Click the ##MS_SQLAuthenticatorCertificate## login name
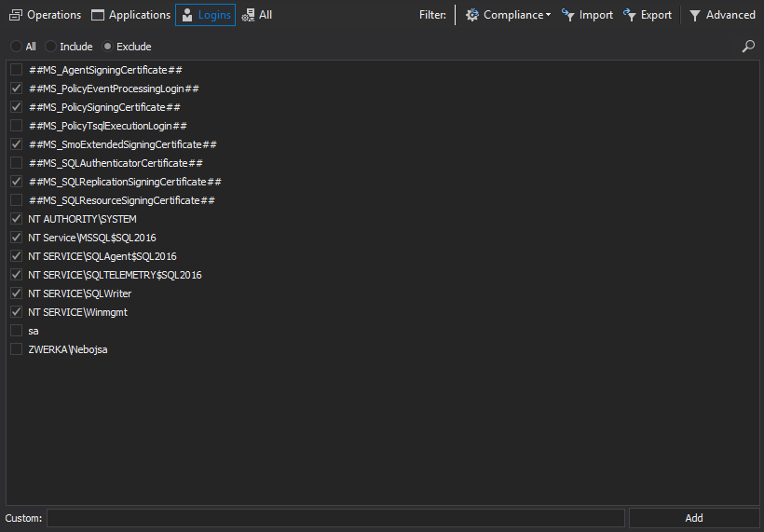The height and width of the screenshot is (532, 764). click(x=116, y=163)
